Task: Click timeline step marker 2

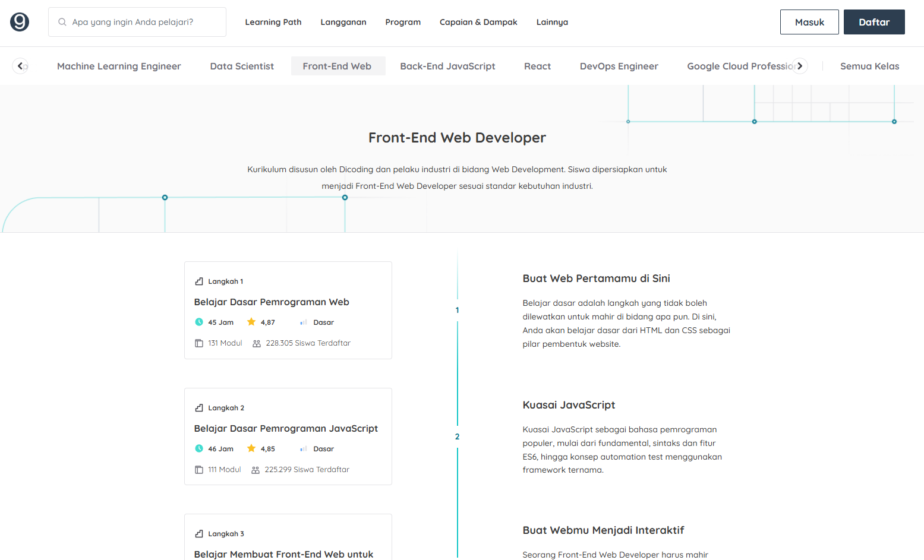Action: point(457,436)
